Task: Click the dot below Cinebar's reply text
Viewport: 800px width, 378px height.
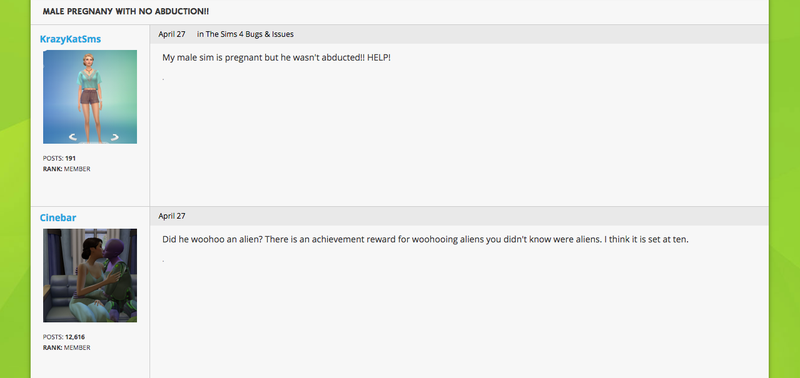Action: click(x=163, y=261)
